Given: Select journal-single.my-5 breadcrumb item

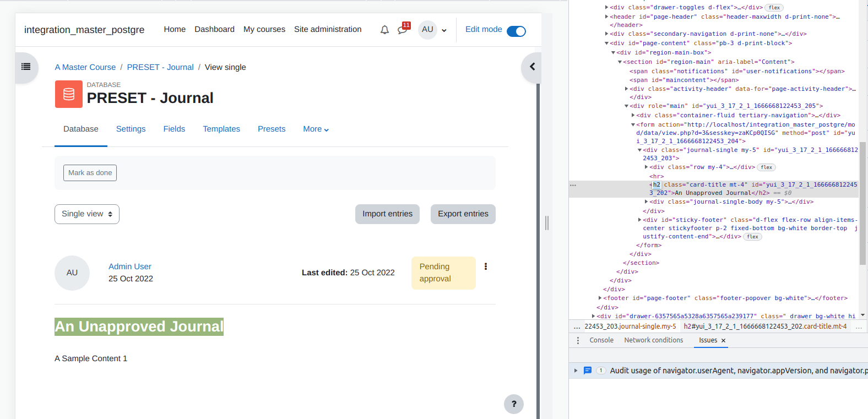Looking at the screenshot, I should [630, 327].
